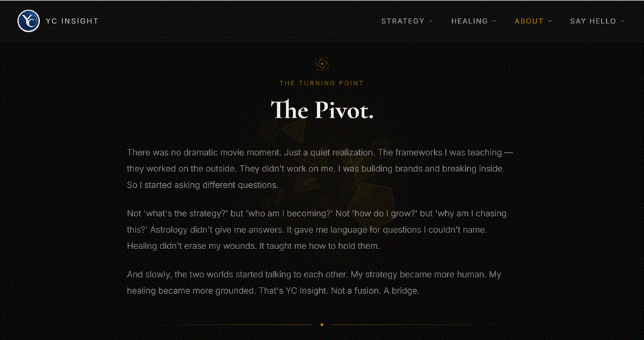This screenshot has height=340, width=644.
Task: Expand the chevron beside HEALING
Action: point(495,21)
